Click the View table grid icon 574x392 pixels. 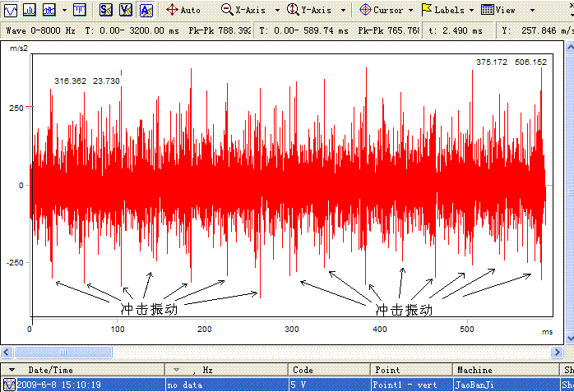coord(487,10)
